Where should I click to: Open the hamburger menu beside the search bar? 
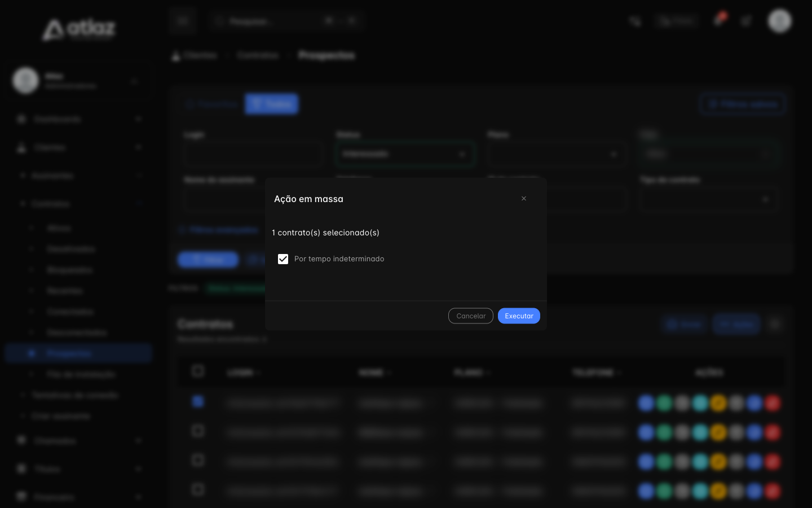[182, 21]
